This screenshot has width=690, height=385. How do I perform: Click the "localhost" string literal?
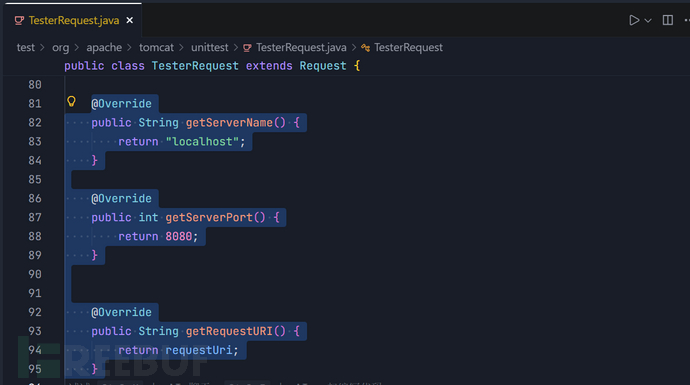202,142
